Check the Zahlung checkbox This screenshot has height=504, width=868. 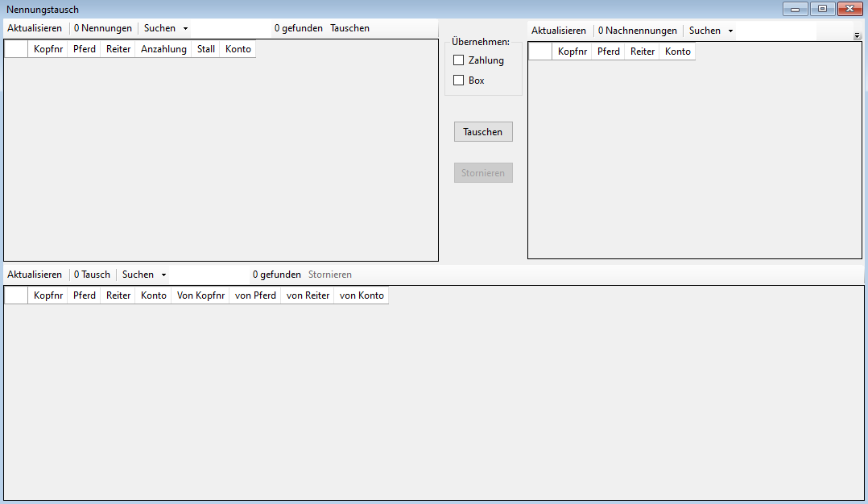[459, 60]
